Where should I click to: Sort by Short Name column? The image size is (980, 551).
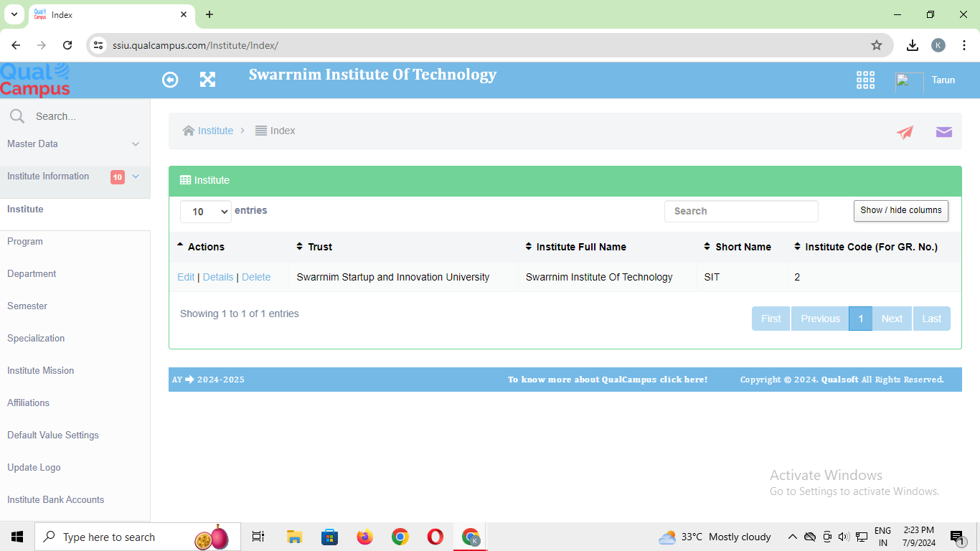click(x=707, y=247)
